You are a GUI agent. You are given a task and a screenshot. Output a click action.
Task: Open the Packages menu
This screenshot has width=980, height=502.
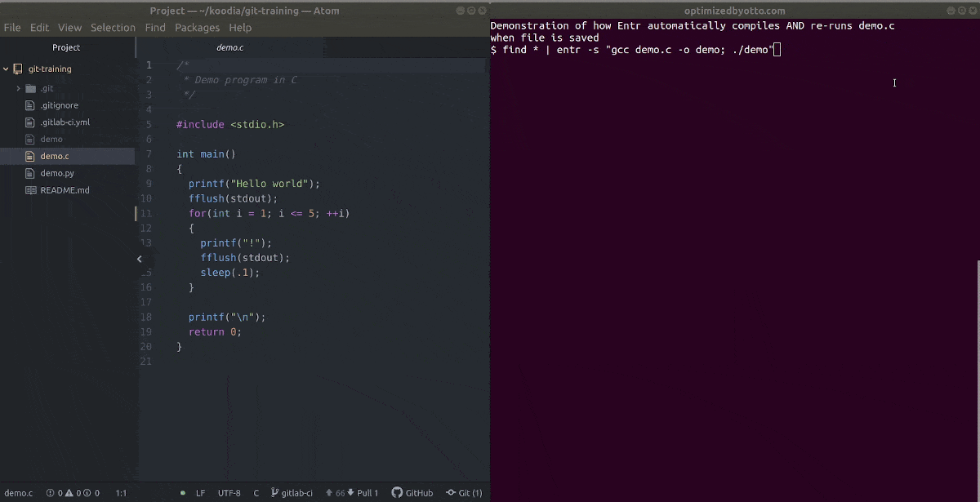point(197,28)
